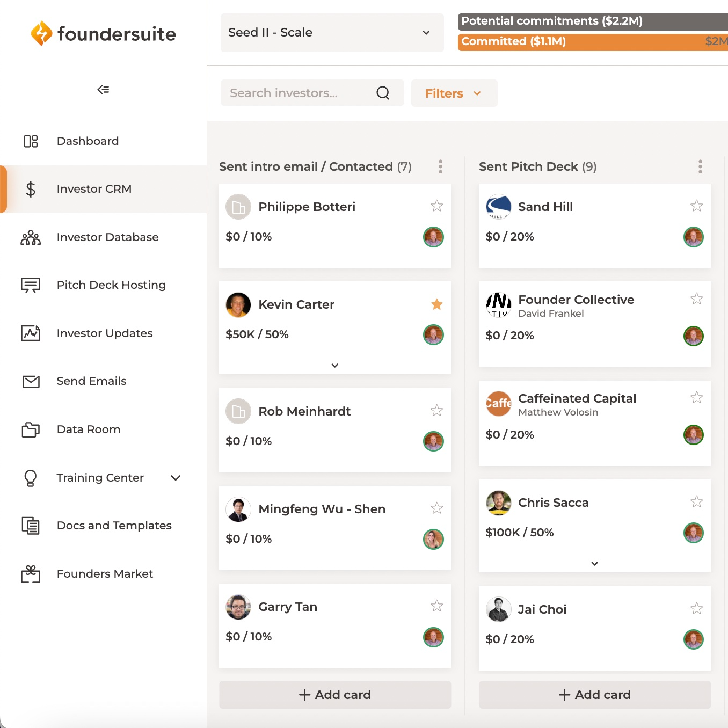
Task: Go to Investor Updates in sidebar
Action: [105, 333]
